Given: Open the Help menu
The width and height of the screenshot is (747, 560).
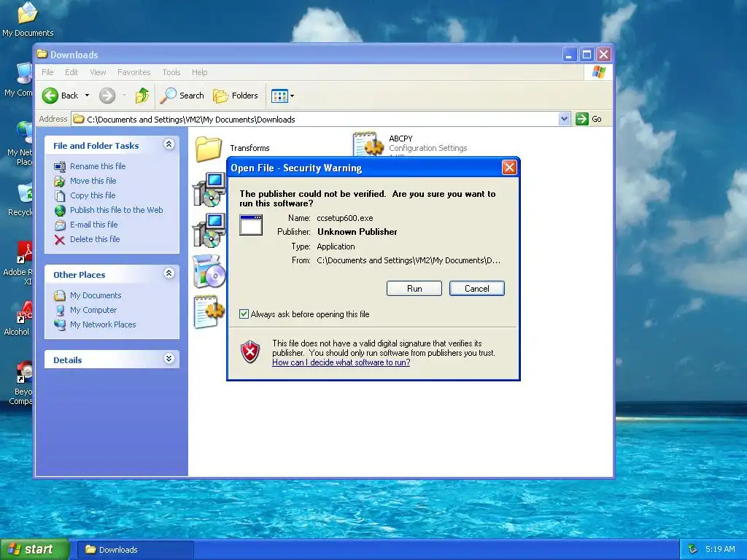Looking at the screenshot, I should [200, 72].
